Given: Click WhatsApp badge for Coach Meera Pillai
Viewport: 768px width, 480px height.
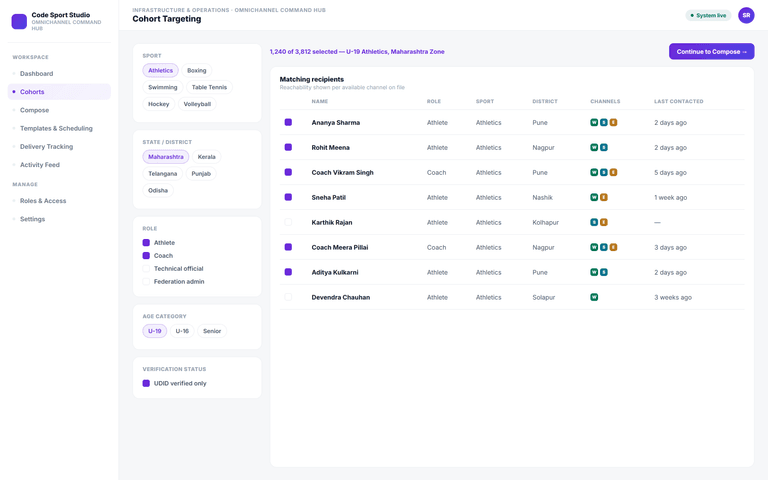Looking at the screenshot, I should pos(594,247).
